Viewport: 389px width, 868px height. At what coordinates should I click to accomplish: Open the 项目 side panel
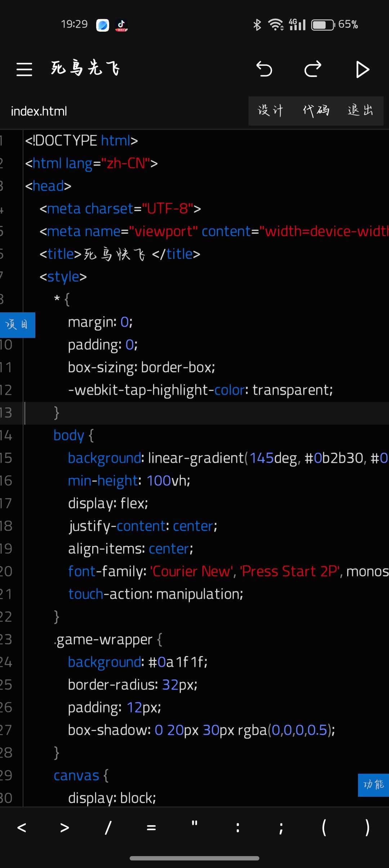pos(17,325)
